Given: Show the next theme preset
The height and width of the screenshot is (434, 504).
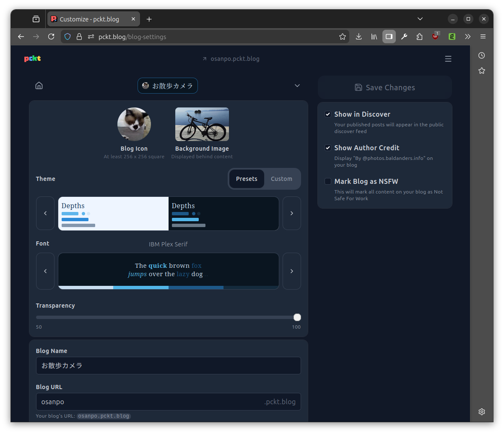Looking at the screenshot, I should pyautogui.click(x=292, y=213).
